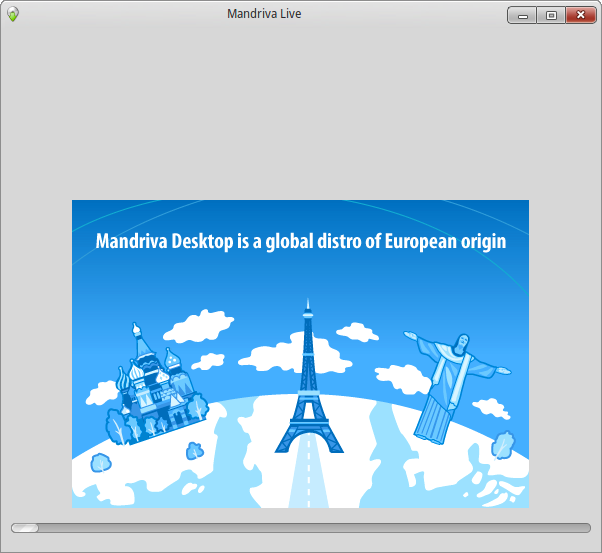Click the Mandriva Live window icon
Image resolution: width=602 pixels, height=553 pixels.
(x=12, y=14)
